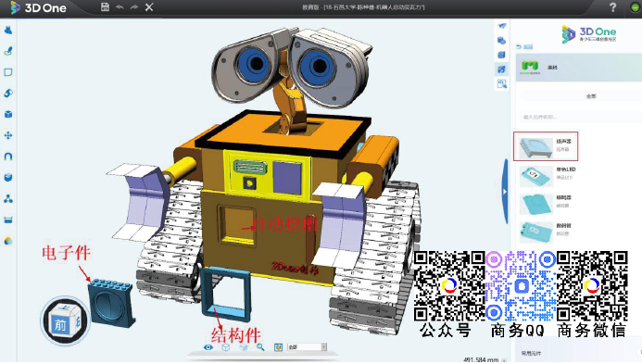
Task: Click the Redo arrow icon
Action: tap(134, 7)
